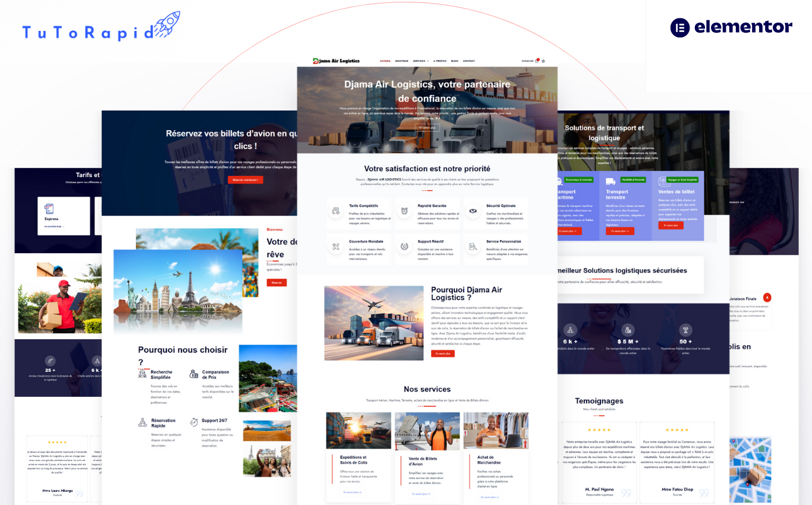Image resolution: width=812 pixels, height=505 pixels.
Task: Click the Pourquoi nous choisir ? heading
Action: (x=183, y=355)
